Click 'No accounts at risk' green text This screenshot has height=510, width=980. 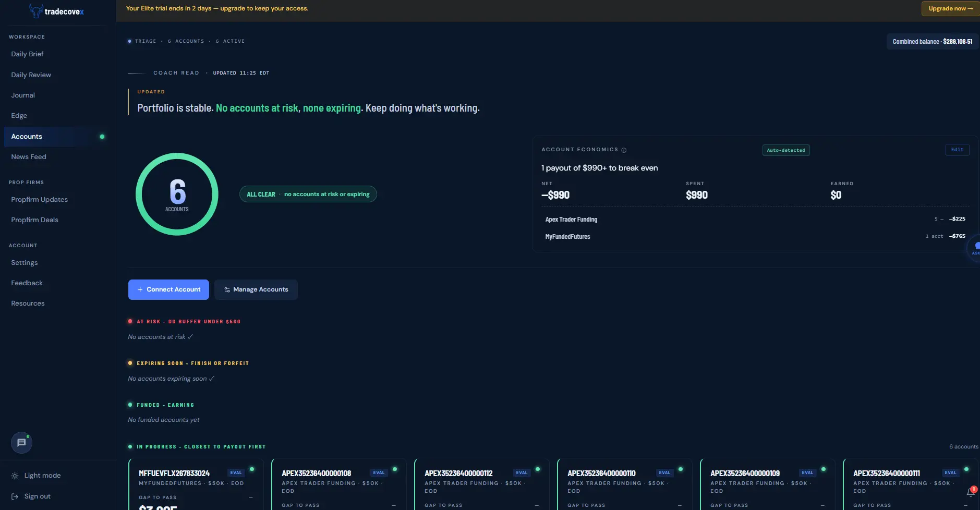(257, 108)
